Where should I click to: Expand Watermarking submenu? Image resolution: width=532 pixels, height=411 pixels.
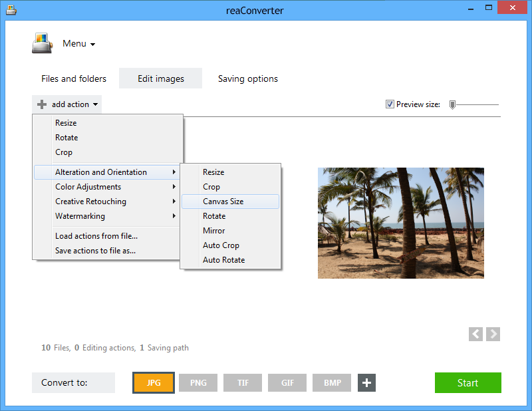(x=107, y=216)
